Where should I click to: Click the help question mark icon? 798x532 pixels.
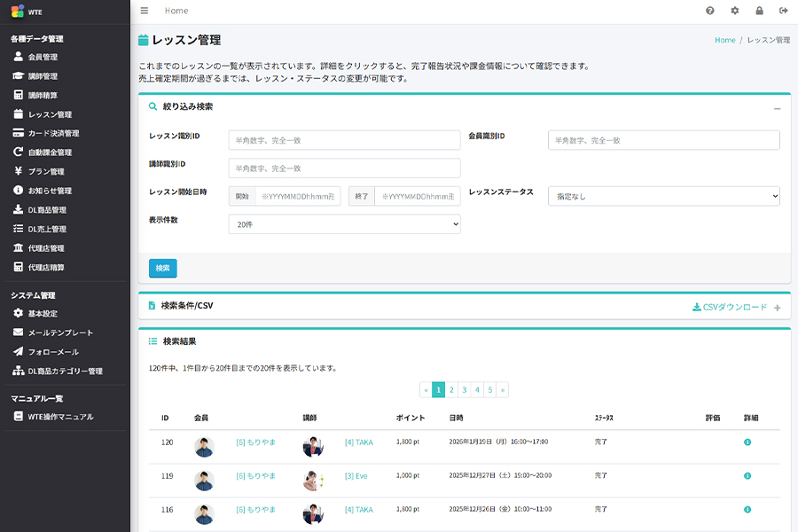tap(709, 11)
